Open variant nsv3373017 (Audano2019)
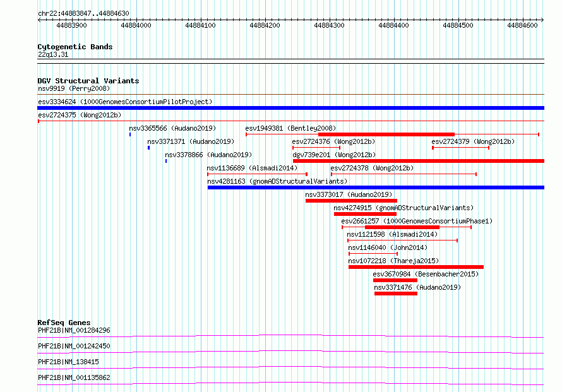The width and height of the screenshot is (562, 392). 349,194
